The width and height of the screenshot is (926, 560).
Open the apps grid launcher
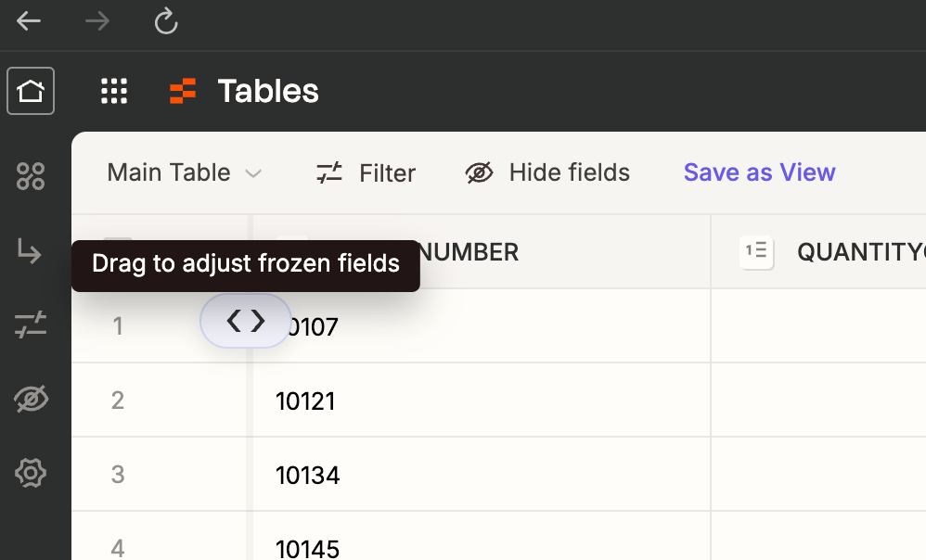click(114, 91)
